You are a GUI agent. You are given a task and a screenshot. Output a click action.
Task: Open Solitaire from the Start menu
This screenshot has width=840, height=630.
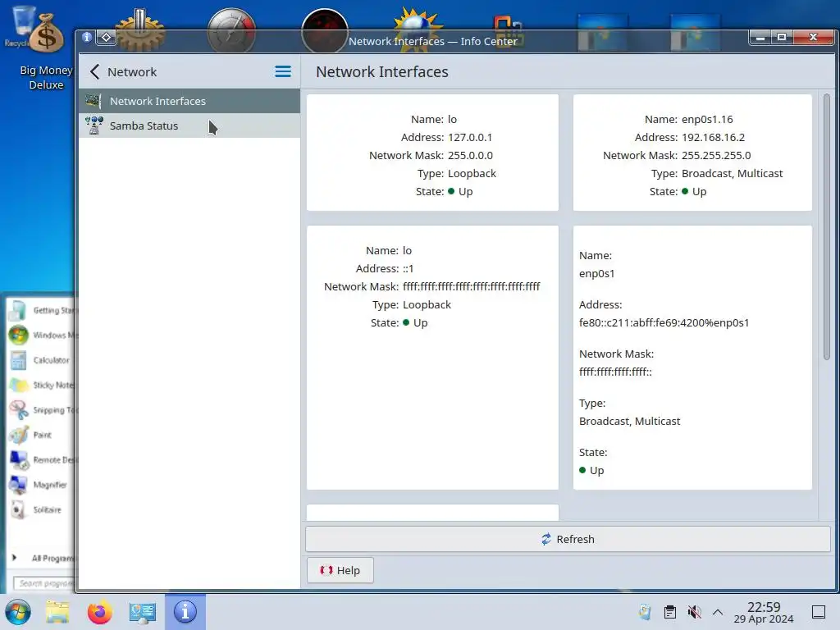coord(42,509)
